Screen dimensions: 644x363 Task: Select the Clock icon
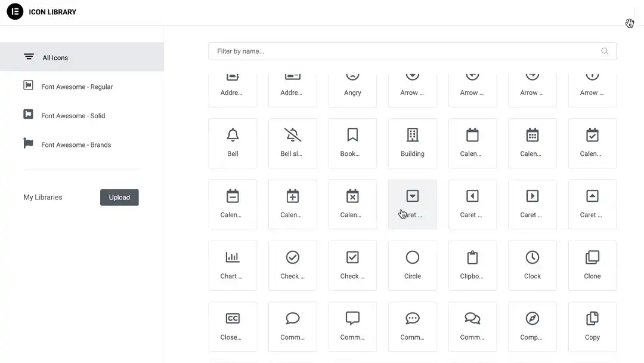click(x=532, y=265)
